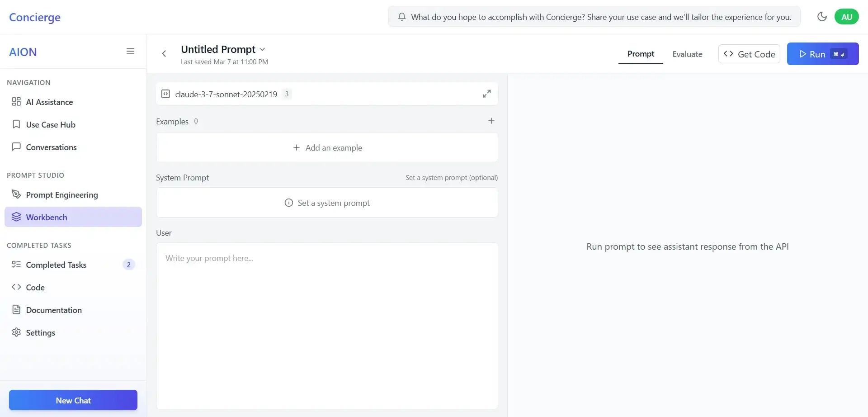The height and width of the screenshot is (417, 868).
Task: Add a new example with the plus
Action: (x=491, y=121)
